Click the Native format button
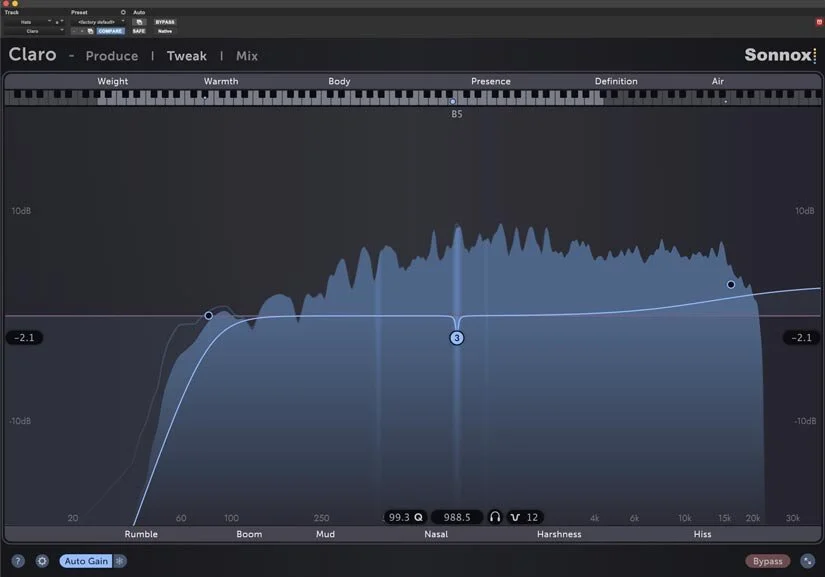The image size is (825, 577). tap(165, 31)
